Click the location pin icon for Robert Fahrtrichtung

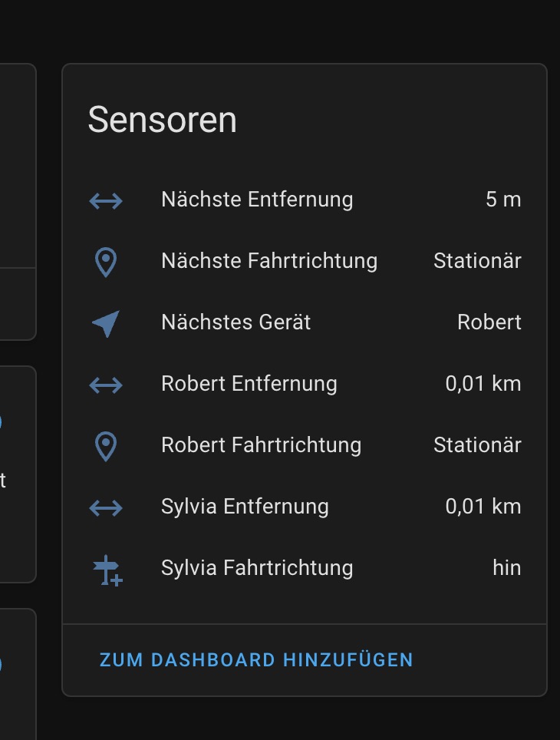(106, 446)
